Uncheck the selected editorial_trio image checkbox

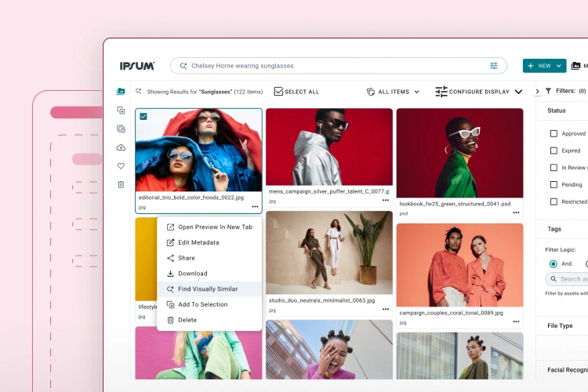(x=143, y=117)
